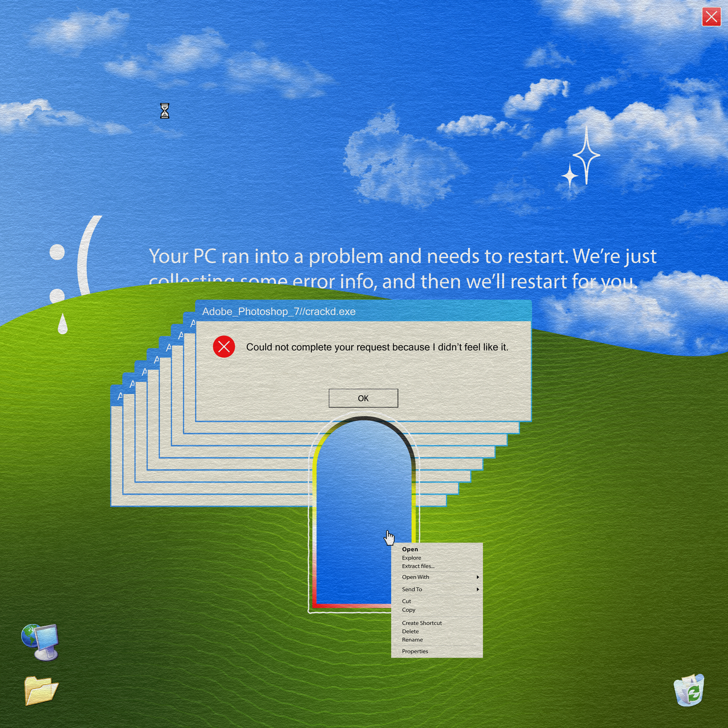The image size is (728, 728).
Task: Click the Adobe_Photoshop_7//crackd.exe title bar
Action: coord(364,311)
